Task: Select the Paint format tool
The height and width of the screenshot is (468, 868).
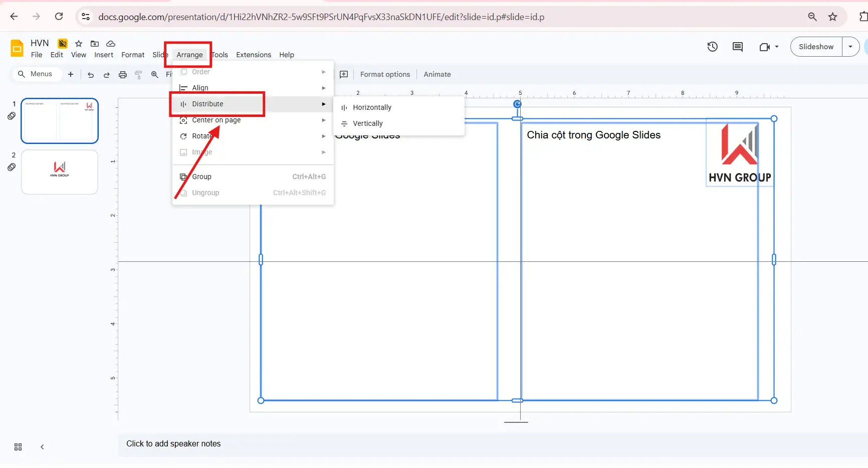Action: (138, 74)
